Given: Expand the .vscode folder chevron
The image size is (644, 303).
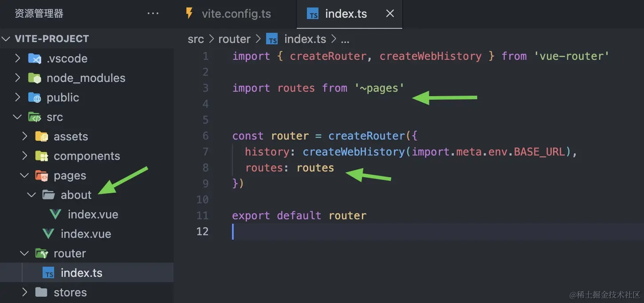Looking at the screenshot, I should click(x=18, y=58).
